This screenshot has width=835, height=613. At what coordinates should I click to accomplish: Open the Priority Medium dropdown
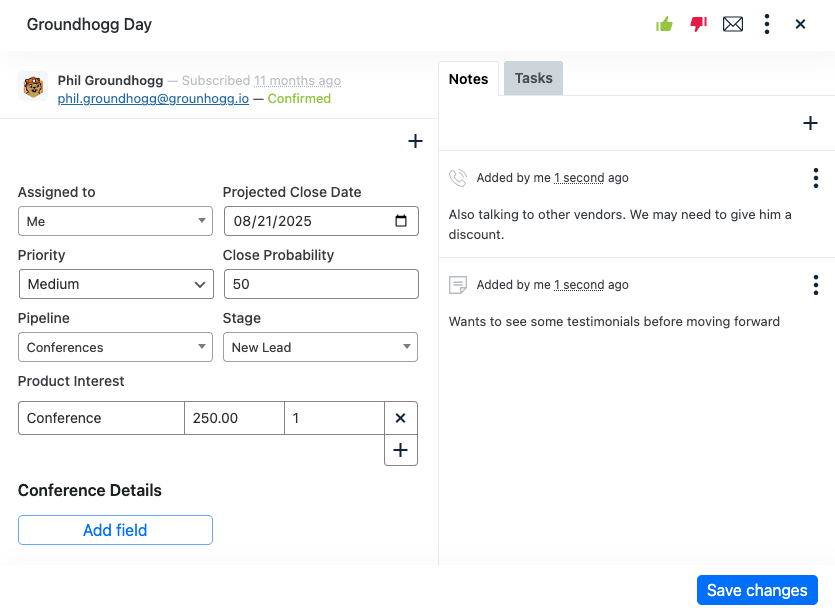[116, 284]
